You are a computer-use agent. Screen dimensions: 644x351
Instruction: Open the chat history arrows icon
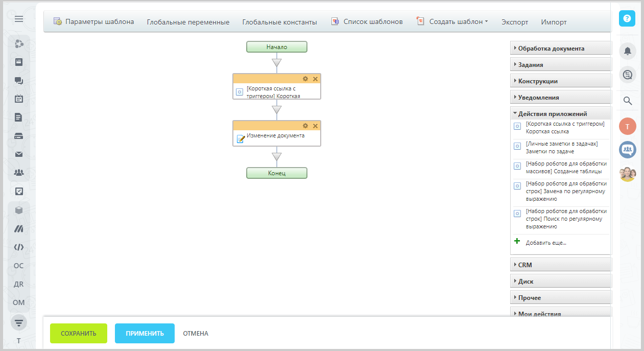click(x=628, y=75)
